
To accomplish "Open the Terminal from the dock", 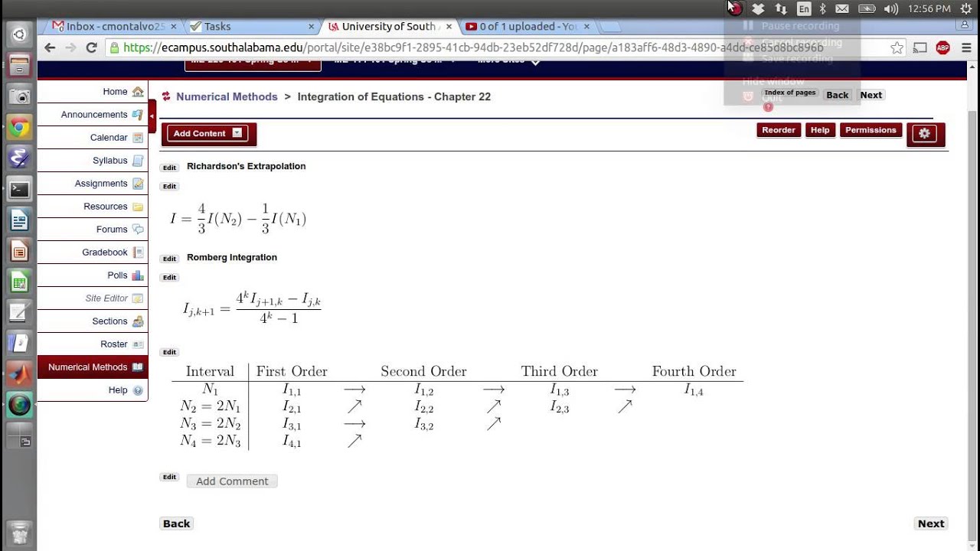I will (19, 189).
